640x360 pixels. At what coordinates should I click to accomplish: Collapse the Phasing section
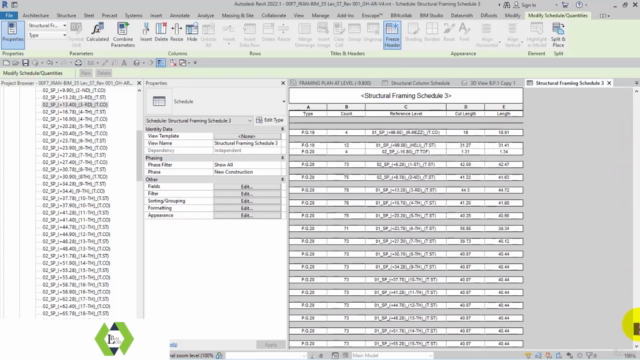282,158
